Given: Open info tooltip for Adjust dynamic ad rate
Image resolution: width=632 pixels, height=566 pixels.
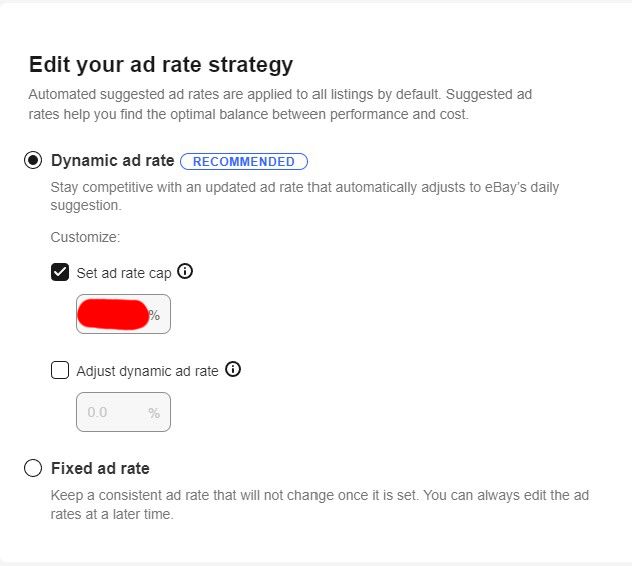Looking at the screenshot, I should (233, 370).
